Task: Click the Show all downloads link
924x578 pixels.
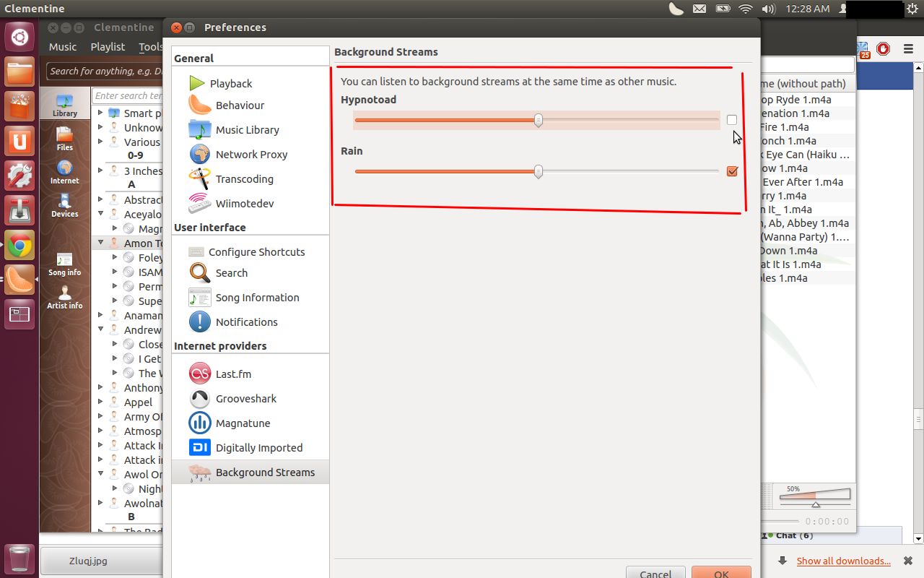Action: click(843, 561)
